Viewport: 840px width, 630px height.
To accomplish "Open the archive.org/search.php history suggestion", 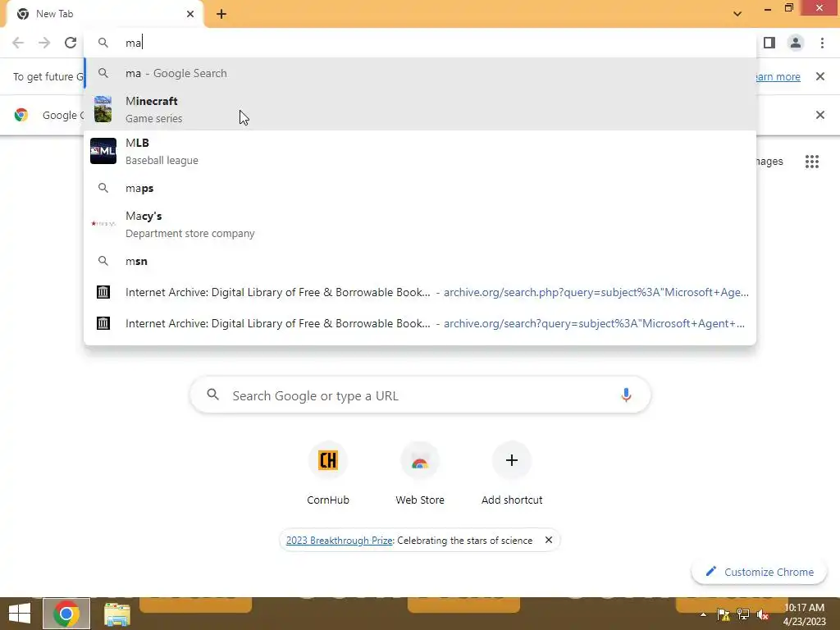I will [x=420, y=292].
